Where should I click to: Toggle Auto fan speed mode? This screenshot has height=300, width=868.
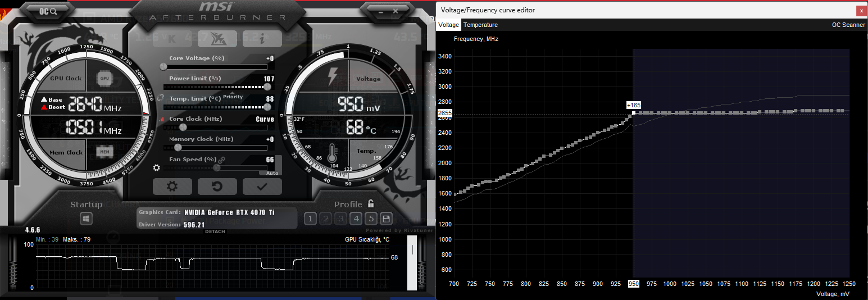(x=272, y=173)
